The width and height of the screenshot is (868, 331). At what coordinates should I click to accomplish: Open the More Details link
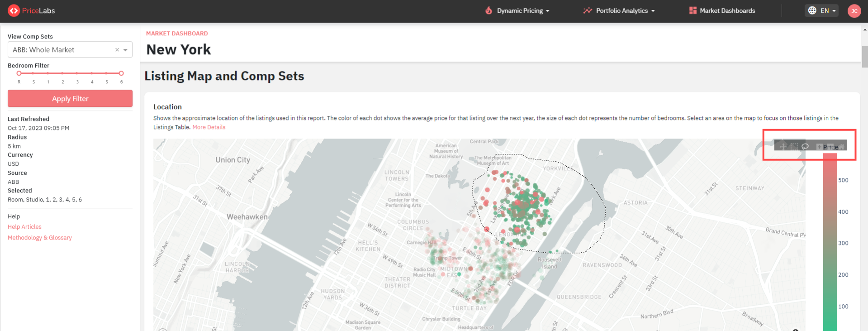click(x=209, y=127)
